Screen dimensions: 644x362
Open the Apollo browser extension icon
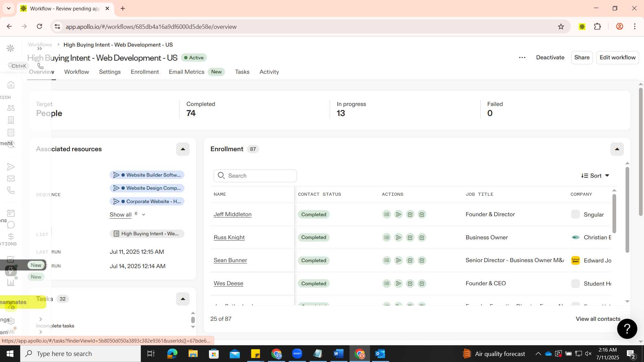[x=582, y=27]
